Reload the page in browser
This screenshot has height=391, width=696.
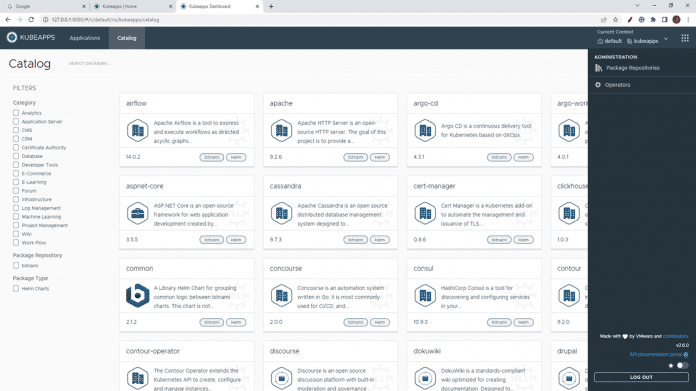click(31, 20)
